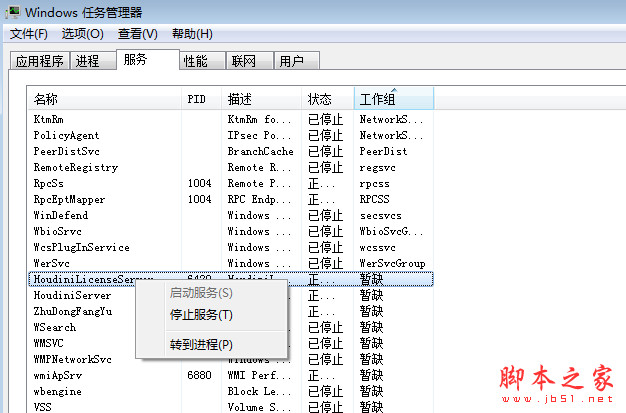The width and height of the screenshot is (626, 413).
Task: Select the KtmRm service row
Action: point(231,119)
